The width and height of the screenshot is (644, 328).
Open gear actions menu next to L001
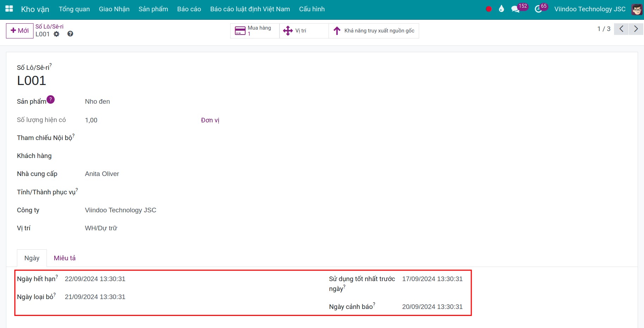click(x=56, y=34)
